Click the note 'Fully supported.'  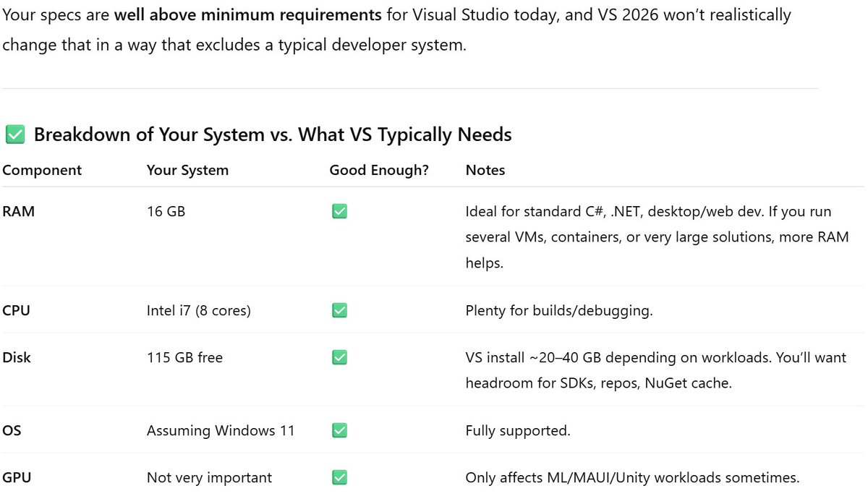pos(518,430)
